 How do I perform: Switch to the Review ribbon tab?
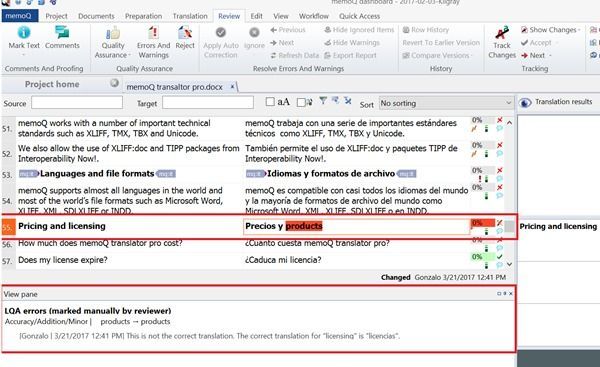tap(229, 16)
